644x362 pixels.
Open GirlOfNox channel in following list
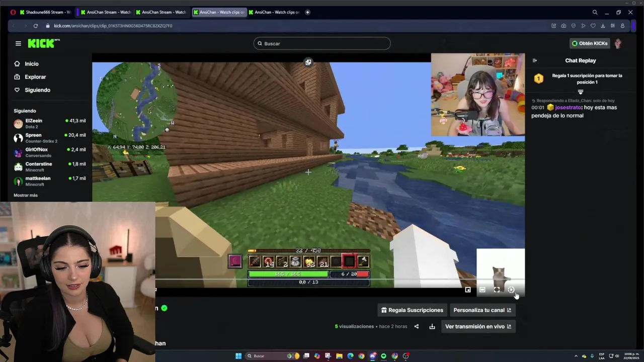click(x=50, y=152)
